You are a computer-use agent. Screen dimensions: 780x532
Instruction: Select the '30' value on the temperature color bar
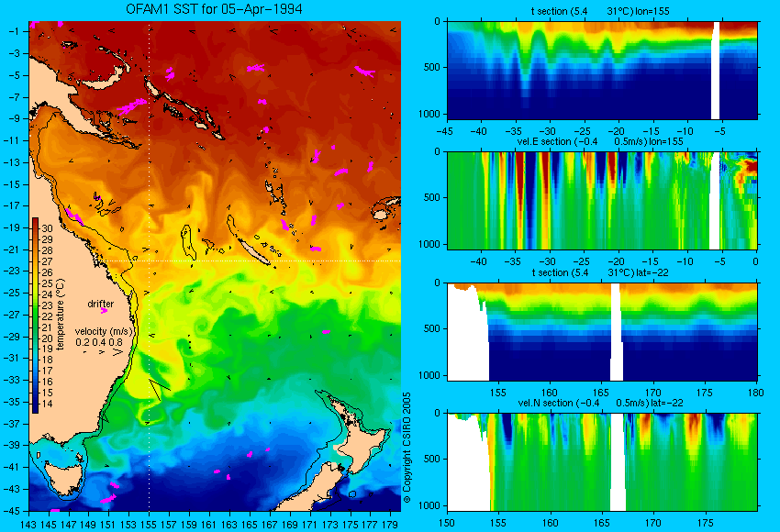47,228
